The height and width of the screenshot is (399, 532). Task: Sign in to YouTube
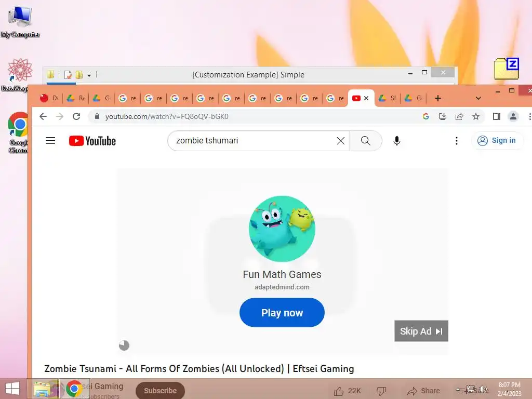(497, 140)
